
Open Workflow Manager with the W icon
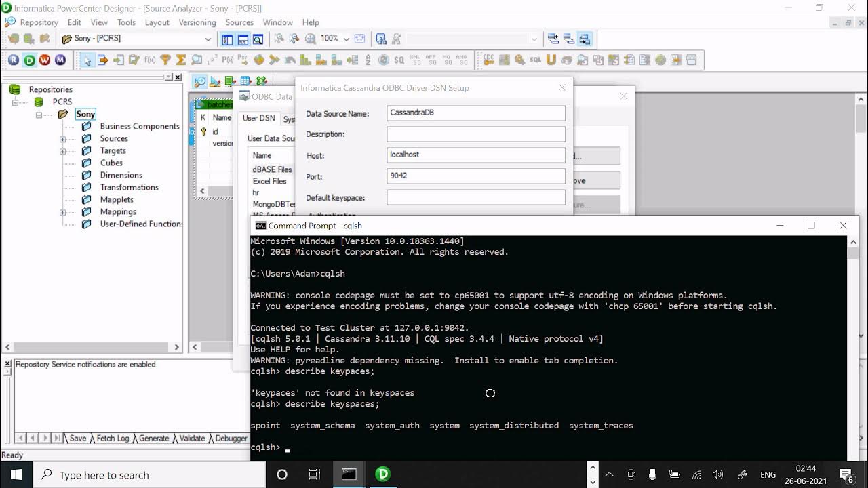click(45, 60)
